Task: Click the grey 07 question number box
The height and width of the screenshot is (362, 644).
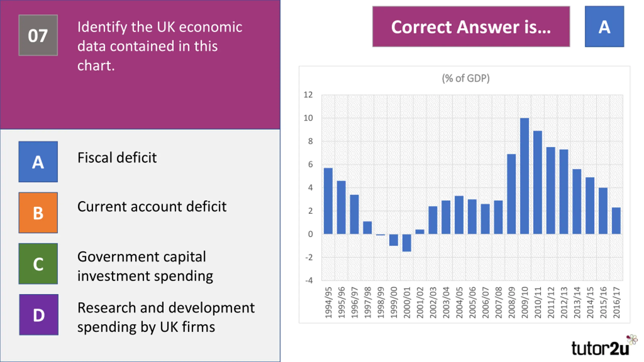Action: click(x=38, y=35)
